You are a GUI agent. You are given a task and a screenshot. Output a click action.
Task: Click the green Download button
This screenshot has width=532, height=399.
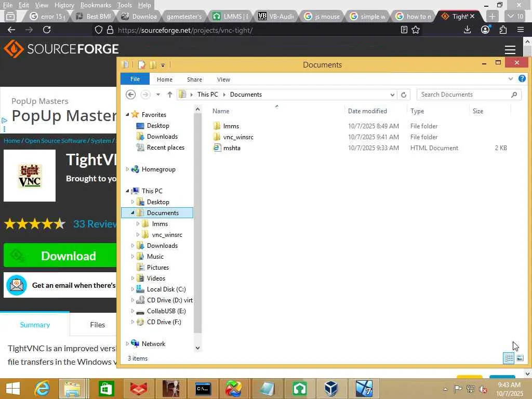pos(60,256)
